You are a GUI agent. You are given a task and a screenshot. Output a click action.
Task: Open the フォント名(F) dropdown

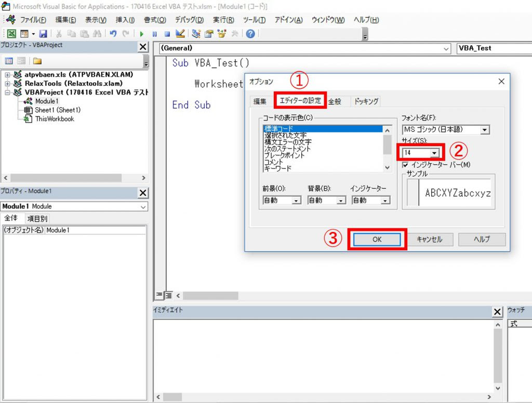(x=485, y=129)
